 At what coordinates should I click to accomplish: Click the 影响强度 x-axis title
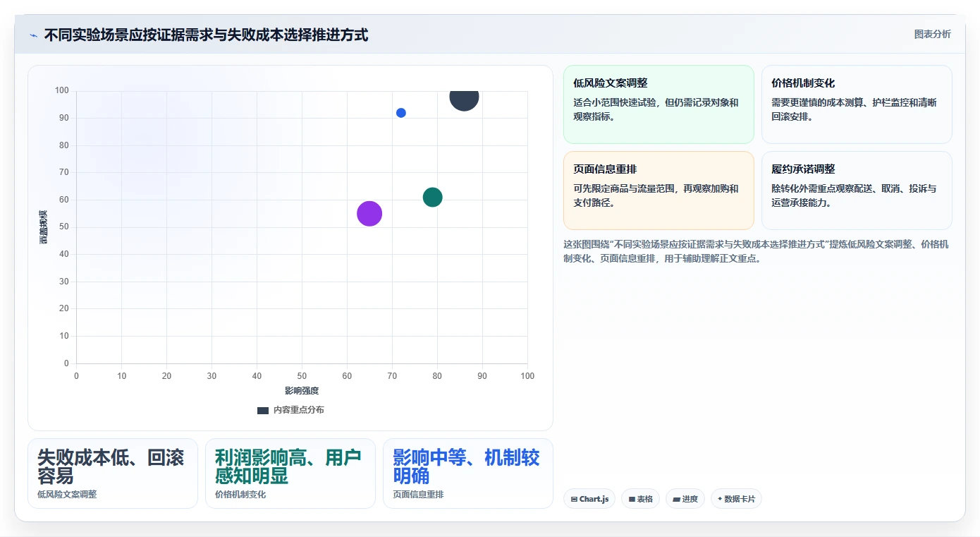[x=302, y=390]
